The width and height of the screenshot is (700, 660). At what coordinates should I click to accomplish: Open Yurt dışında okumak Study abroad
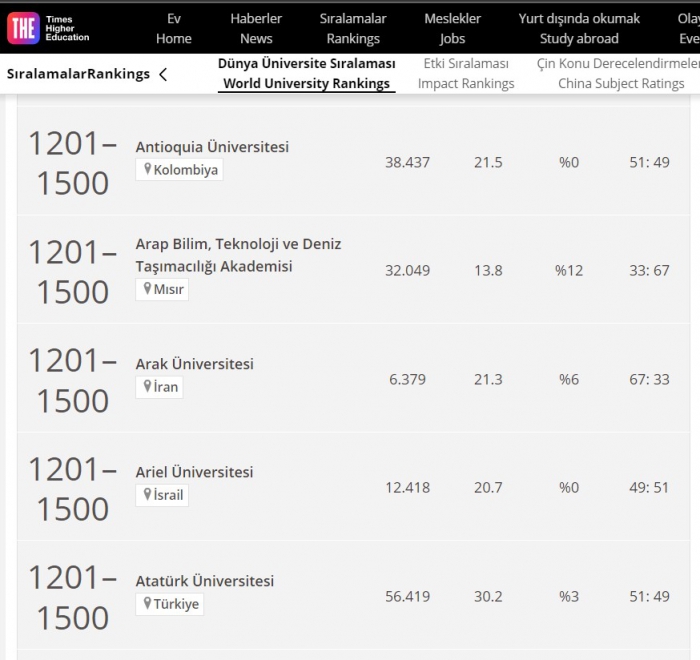point(579,29)
